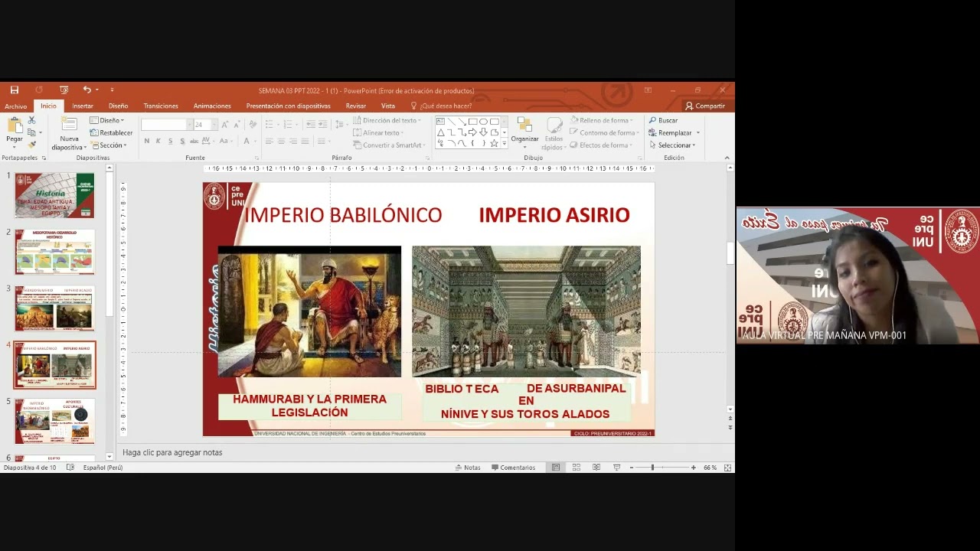Open the font name combo box
980x551 pixels.
[x=165, y=125]
